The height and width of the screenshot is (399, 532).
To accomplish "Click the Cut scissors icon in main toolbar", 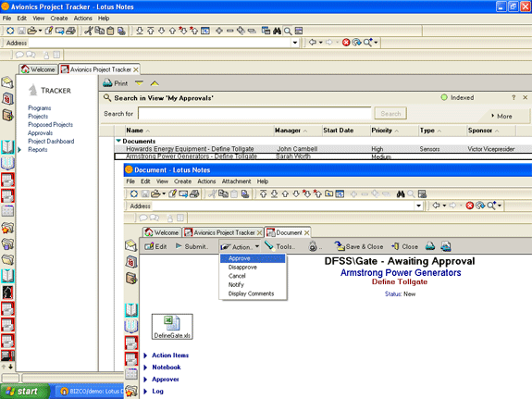I will 89,31.
